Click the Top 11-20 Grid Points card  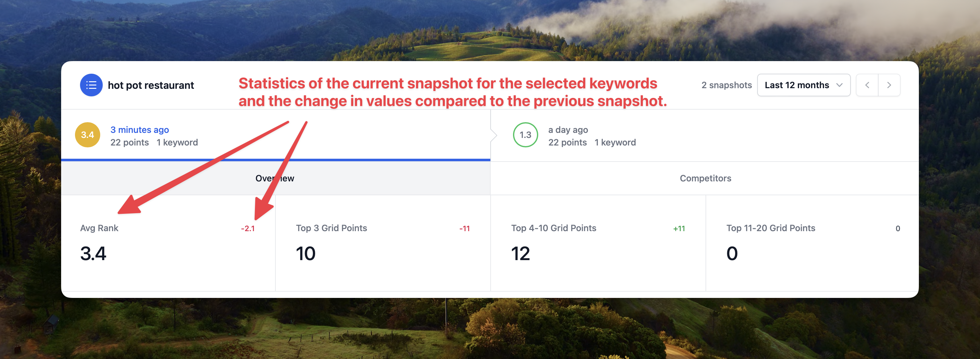click(x=812, y=243)
